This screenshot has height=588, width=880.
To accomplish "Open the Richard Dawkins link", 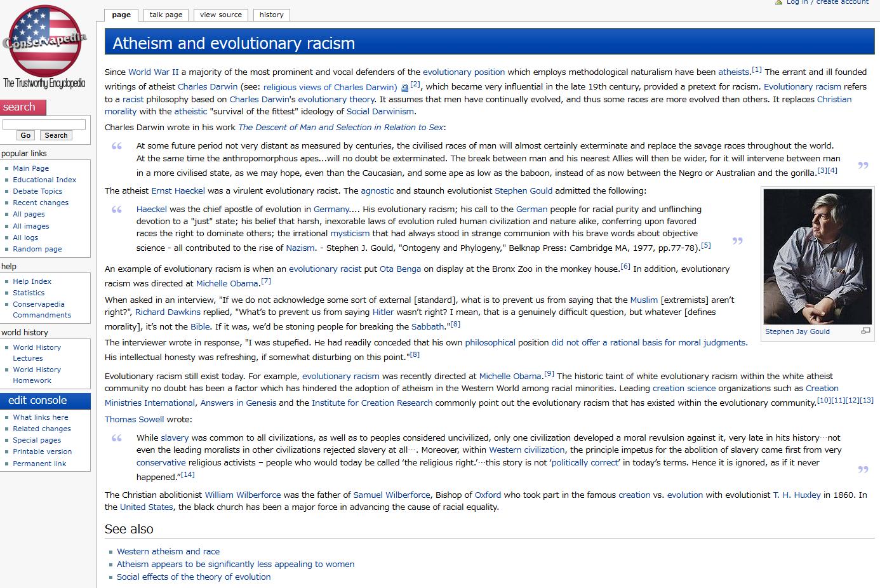I will coord(168,312).
